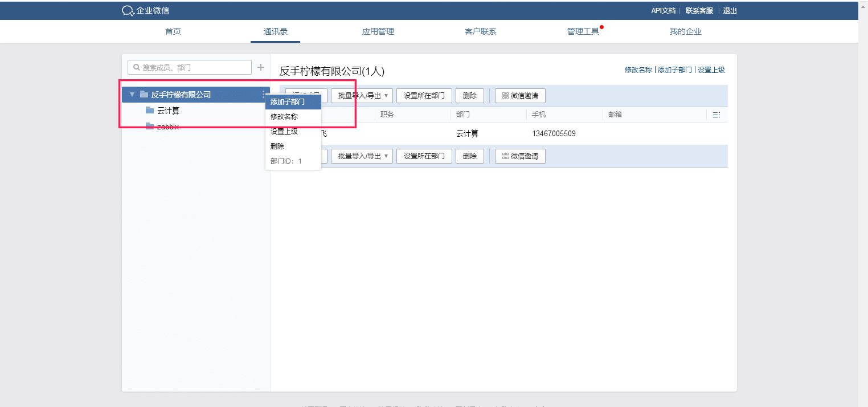Click the 修改名称 link beside the company title
868x407 pixels.
[x=638, y=70]
